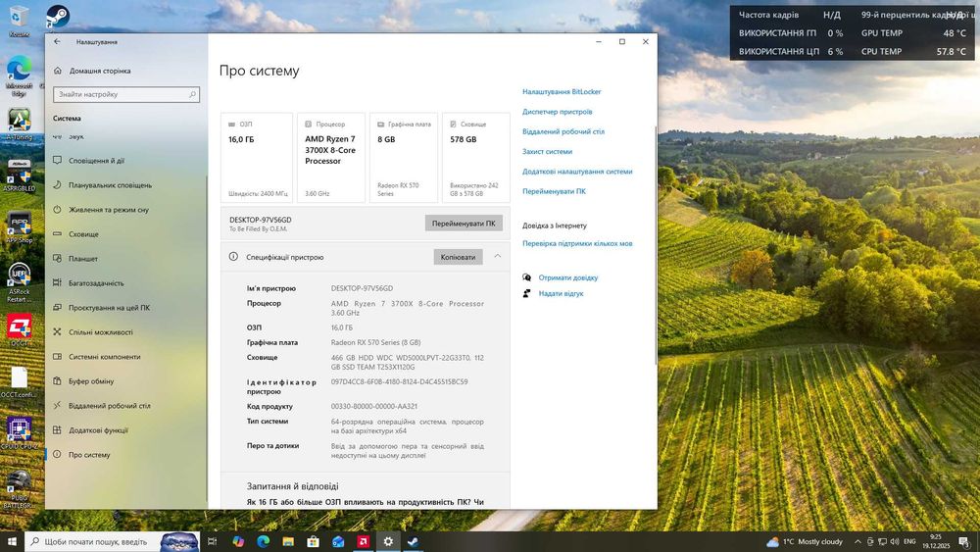Open Microsoft Store from the taskbar
This screenshot has width=980, height=552.
pyautogui.click(x=314, y=541)
